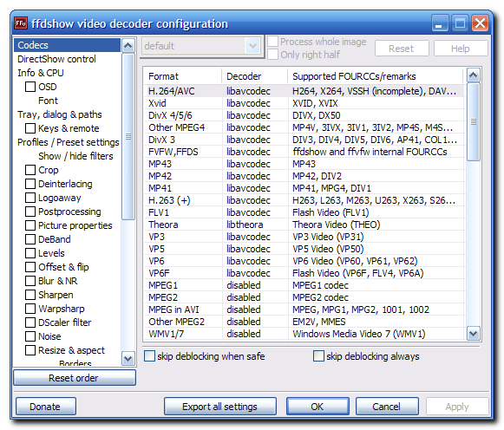Image resolution: width=504 pixels, height=430 pixels.
Task: Click the codec table scroll-up arrow
Action: 473,75
